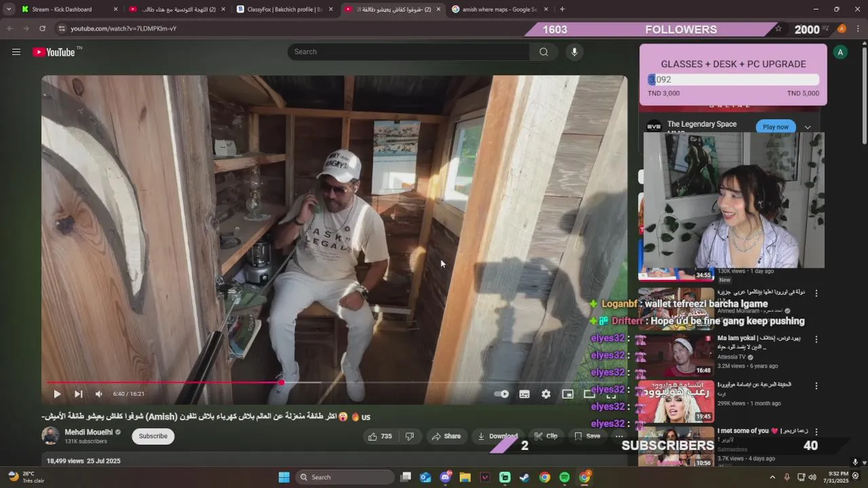Open the weather widget showing 26°C

pos(27,477)
